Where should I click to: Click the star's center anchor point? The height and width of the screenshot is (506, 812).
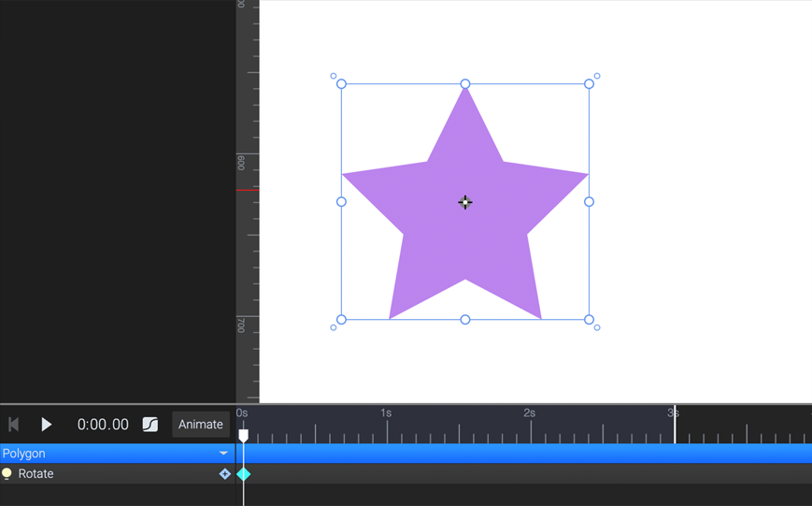point(465,202)
